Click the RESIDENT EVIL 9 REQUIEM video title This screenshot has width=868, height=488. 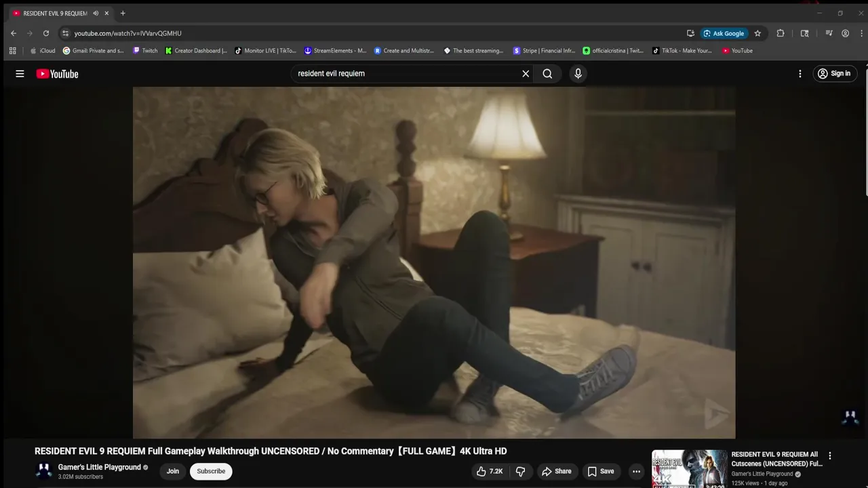pos(271,451)
